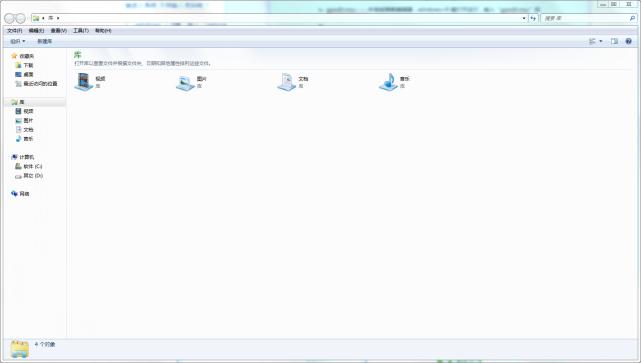Select 视频 in the navigation pane
This screenshot has width=641, height=363.
pos(24,111)
